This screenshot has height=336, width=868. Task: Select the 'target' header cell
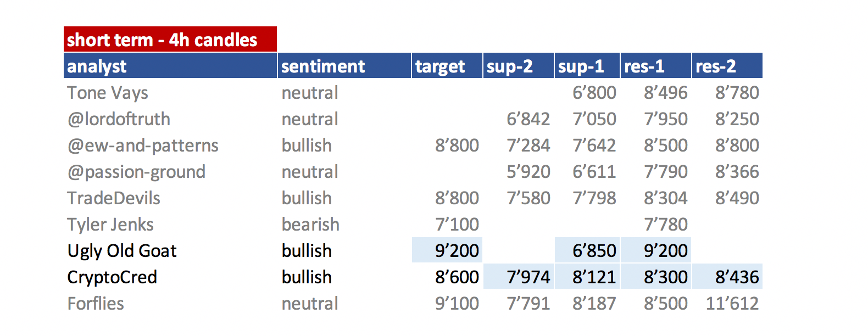(x=447, y=66)
